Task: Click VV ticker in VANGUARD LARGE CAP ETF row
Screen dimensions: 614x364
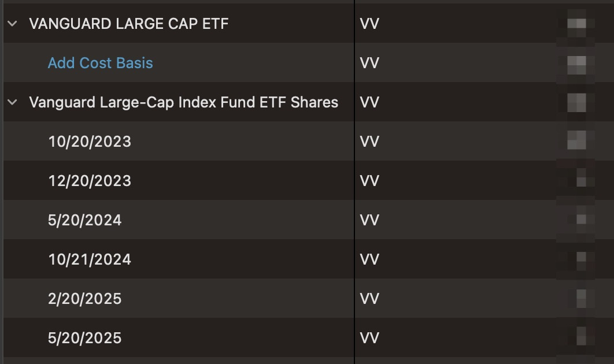Action: (x=369, y=24)
